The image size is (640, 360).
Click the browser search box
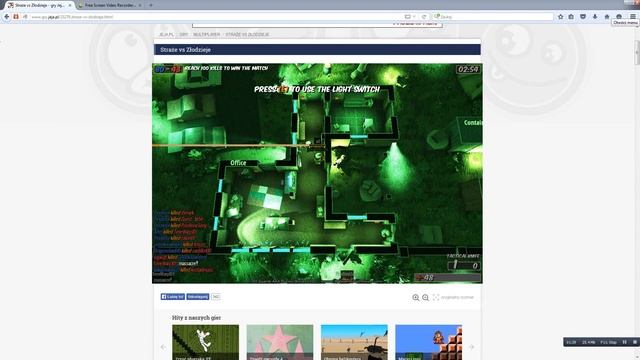click(x=493, y=17)
